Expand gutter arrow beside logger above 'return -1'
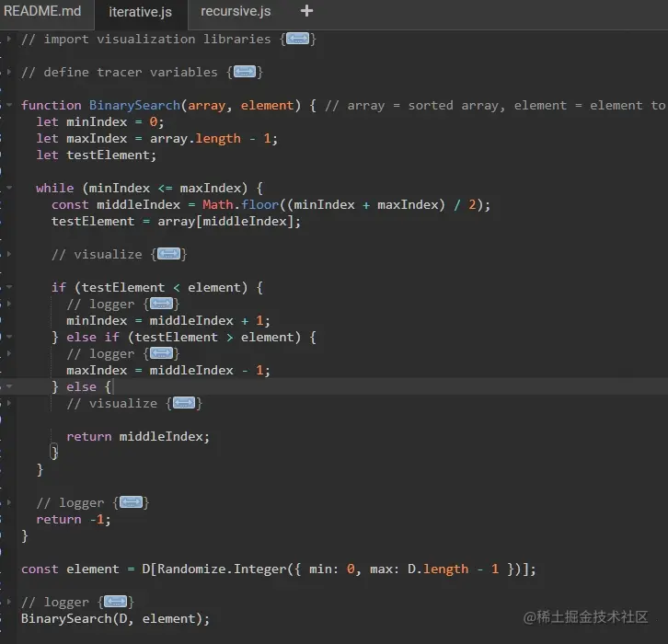Viewport: 668px width, 644px height. (x=8, y=502)
